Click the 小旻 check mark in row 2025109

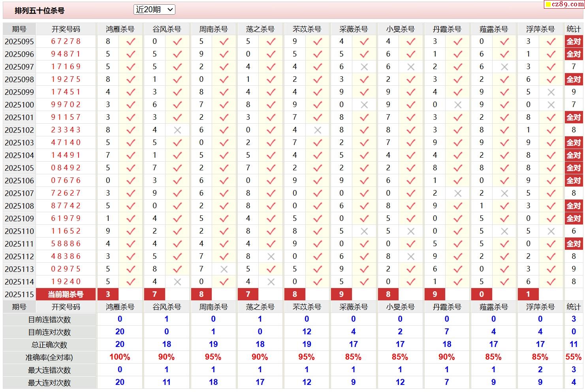(411, 219)
